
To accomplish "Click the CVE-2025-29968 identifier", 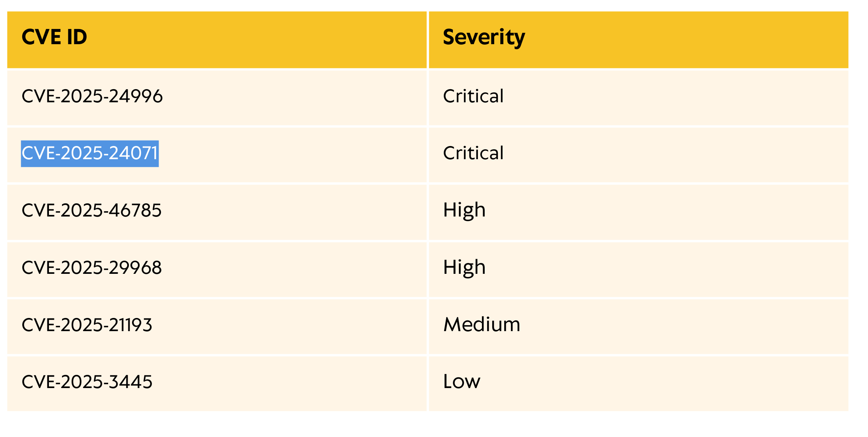I will (x=91, y=267).
